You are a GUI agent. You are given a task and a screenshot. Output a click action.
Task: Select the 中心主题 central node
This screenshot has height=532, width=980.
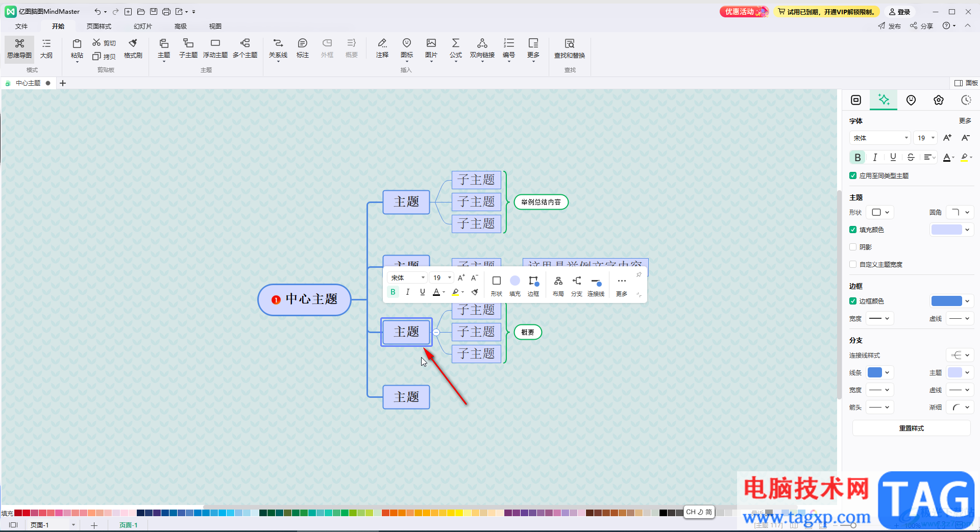[x=304, y=299]
